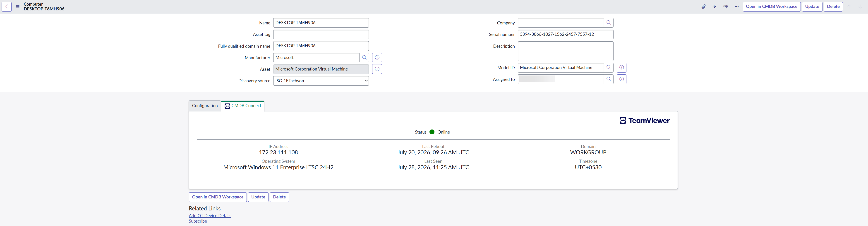868x226 pixels.
Task: Open the Subscribe related link
Action: point(198,221)
